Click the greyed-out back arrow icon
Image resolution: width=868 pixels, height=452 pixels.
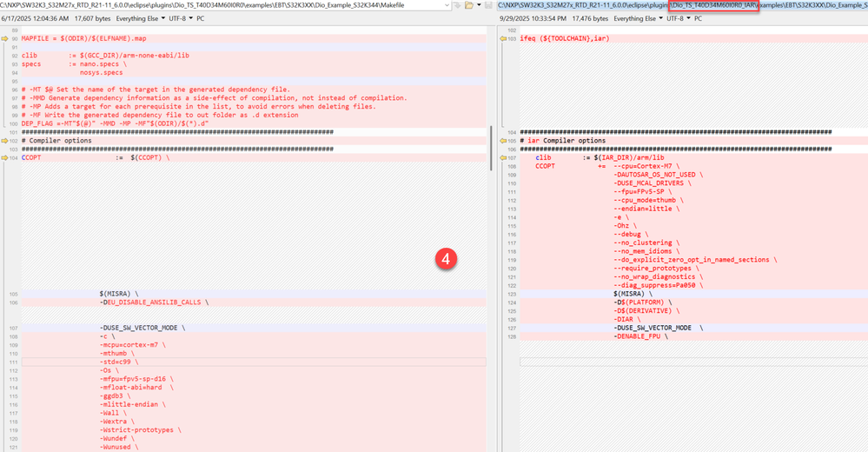[457, 5]
